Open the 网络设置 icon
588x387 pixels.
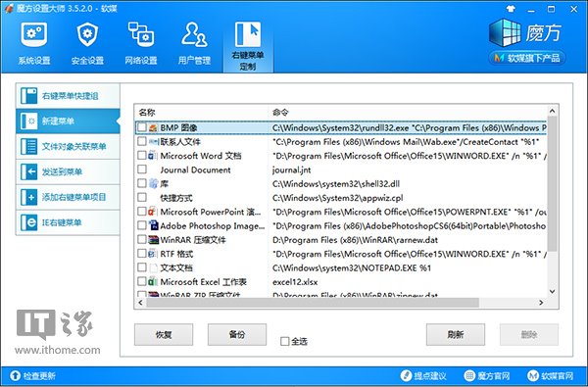(140, 34)
